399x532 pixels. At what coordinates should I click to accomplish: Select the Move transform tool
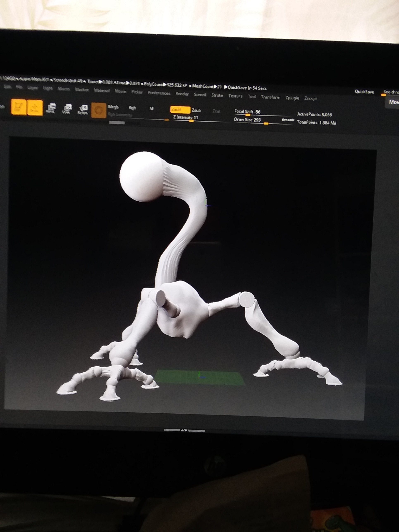point(51,108)
